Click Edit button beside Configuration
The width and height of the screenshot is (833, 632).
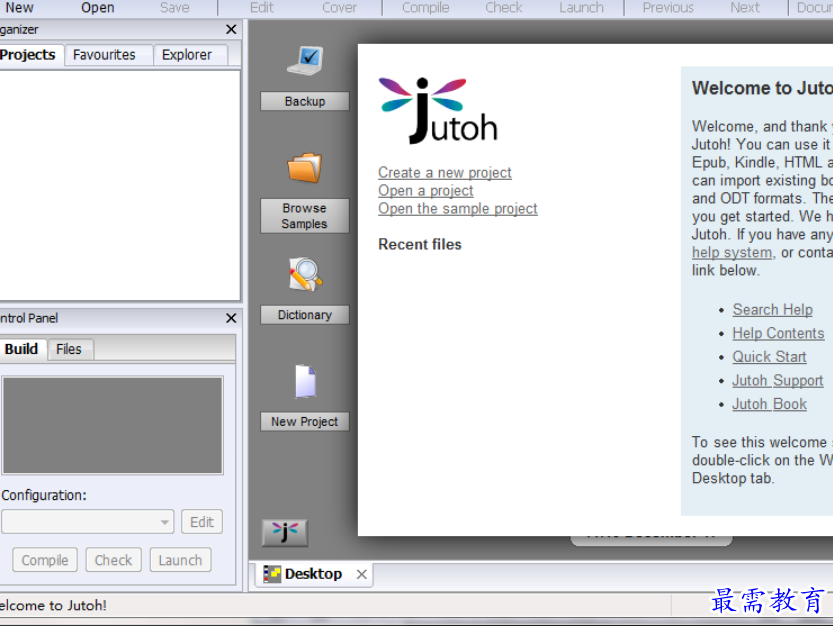pyautogui.click(x=202, y=522)
